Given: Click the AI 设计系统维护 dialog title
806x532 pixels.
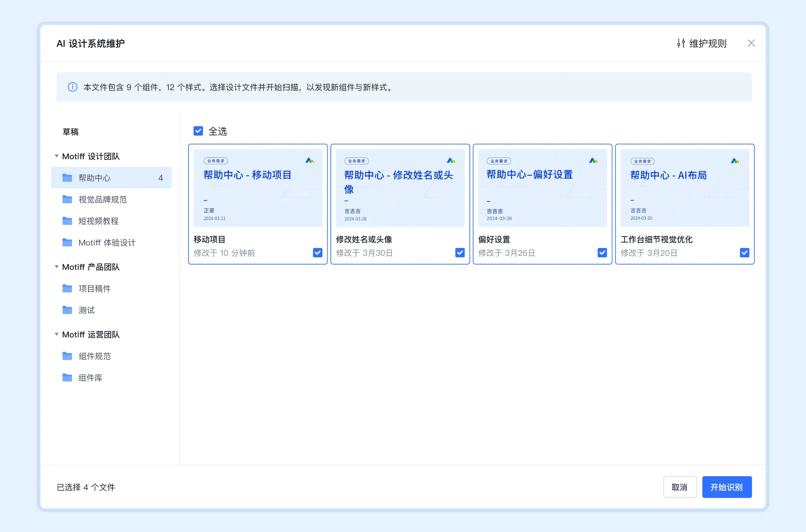Looking at the screenshot, I should (91, 43).
